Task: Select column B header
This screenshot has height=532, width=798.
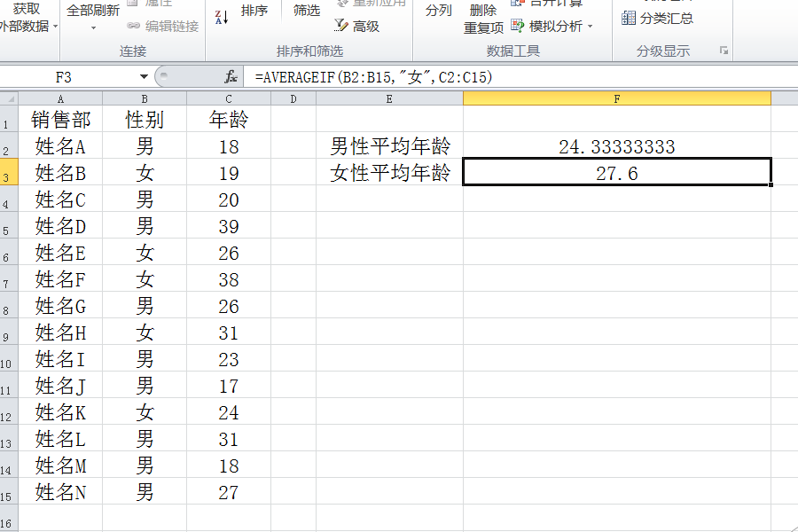Action: [145, 98]
